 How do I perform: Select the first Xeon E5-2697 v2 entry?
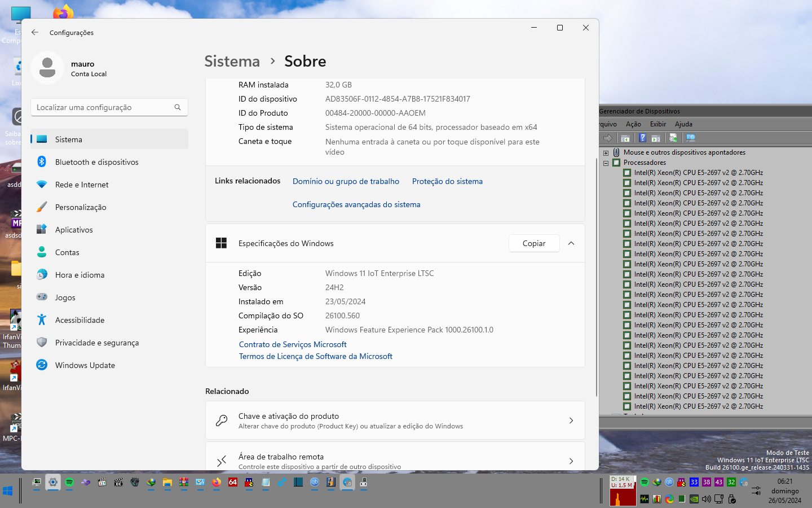(x=698, y=173)
